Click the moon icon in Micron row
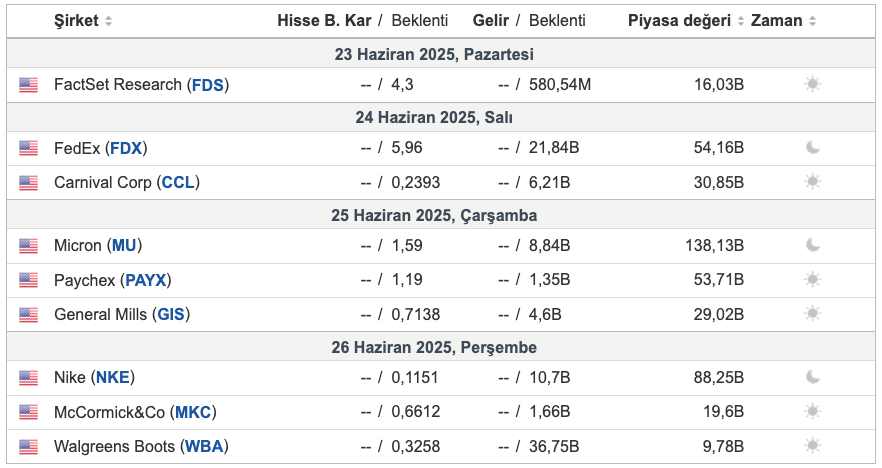882x468 pixels. point(812,245)
